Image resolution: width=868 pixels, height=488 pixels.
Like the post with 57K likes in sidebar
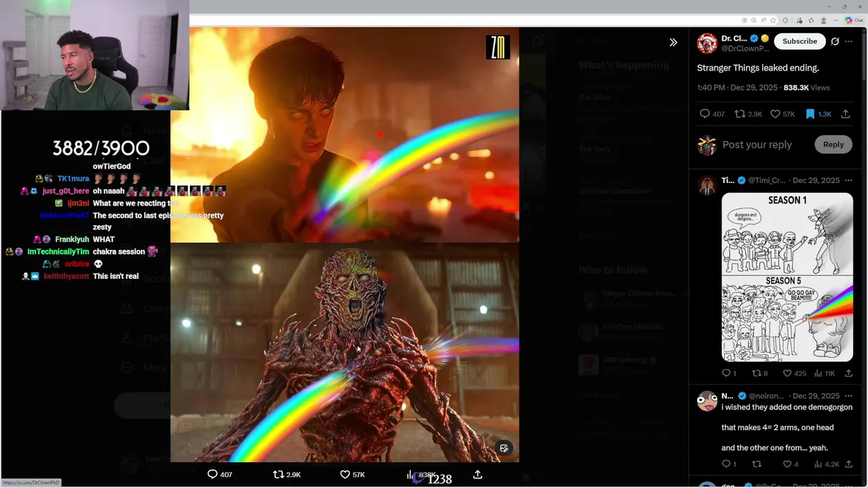pyautogui.click(x=782, y=114)
